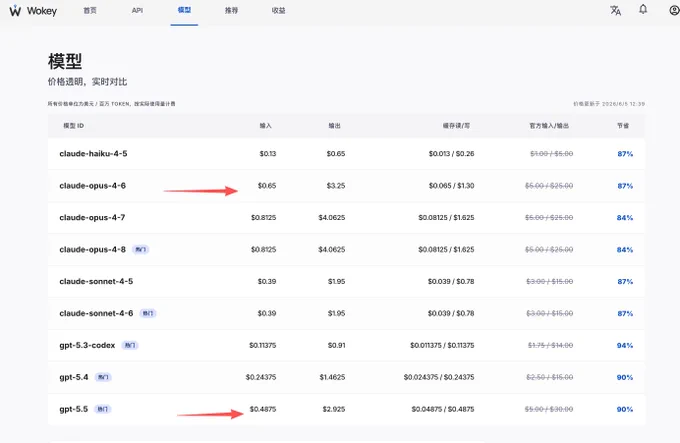Viewport: 680px width, 443px height.
Task: Select model claude-haiku-4-5
Action: coord(93,153)
